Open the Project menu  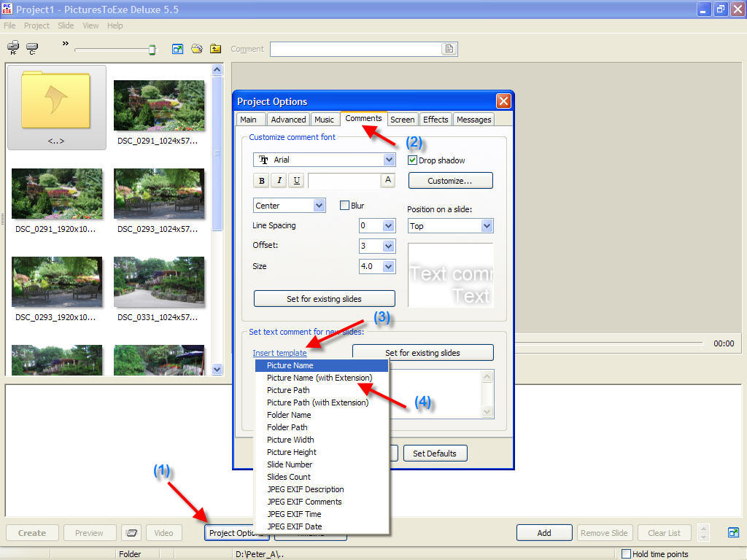point(36,26)
